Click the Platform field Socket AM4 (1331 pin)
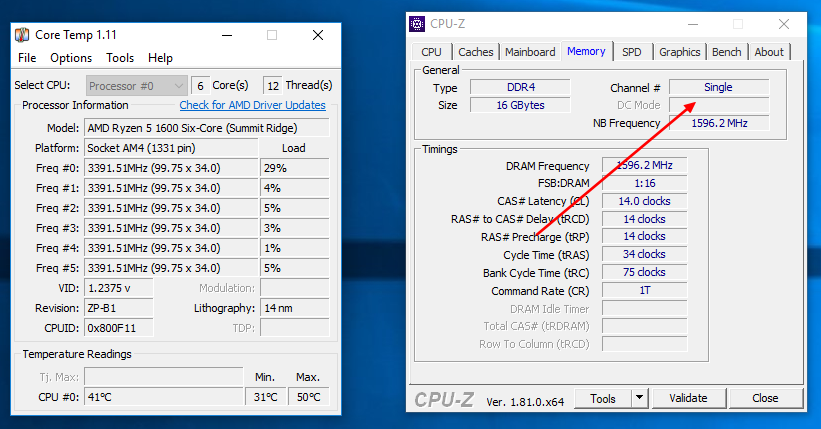This screenshot has width=821, height=429. coord(171,148)
